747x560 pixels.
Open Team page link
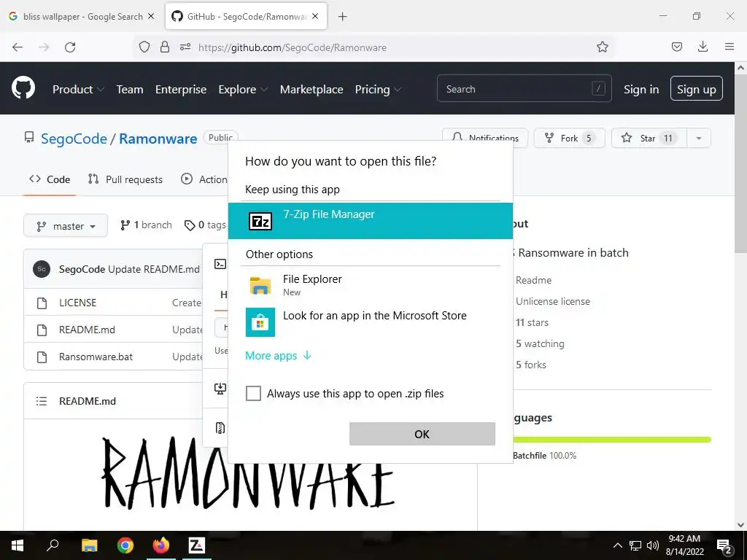tap(130, 89)
